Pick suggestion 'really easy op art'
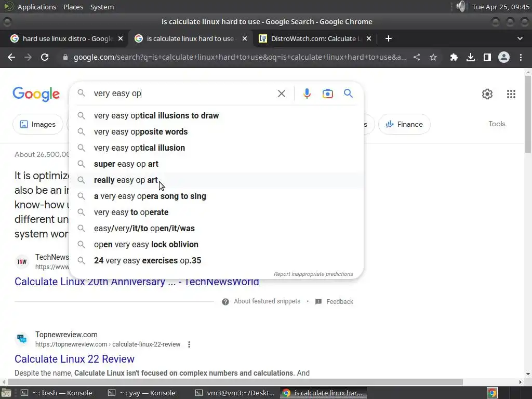This screenshot has width=532, height=399. [x=216, y=180]
